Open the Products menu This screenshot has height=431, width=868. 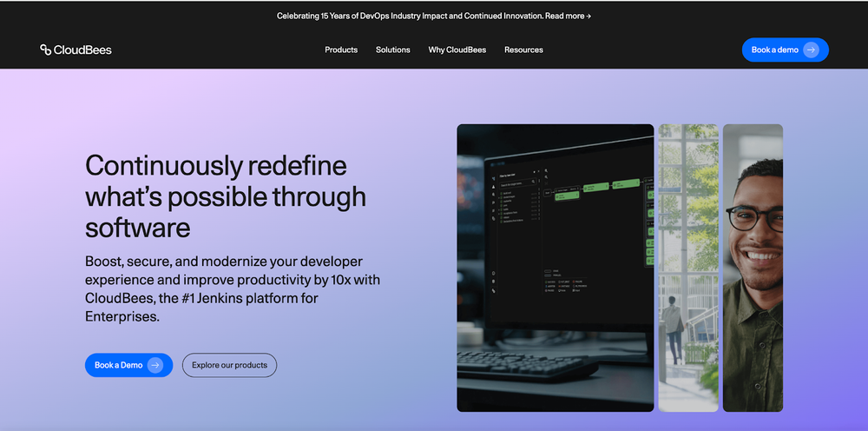tap(341, 50)
